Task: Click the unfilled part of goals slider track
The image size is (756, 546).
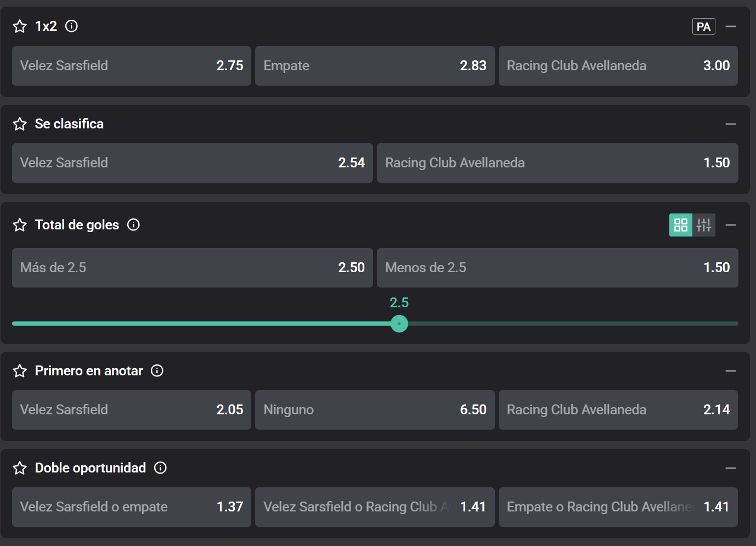Action: tap(573, 324)
